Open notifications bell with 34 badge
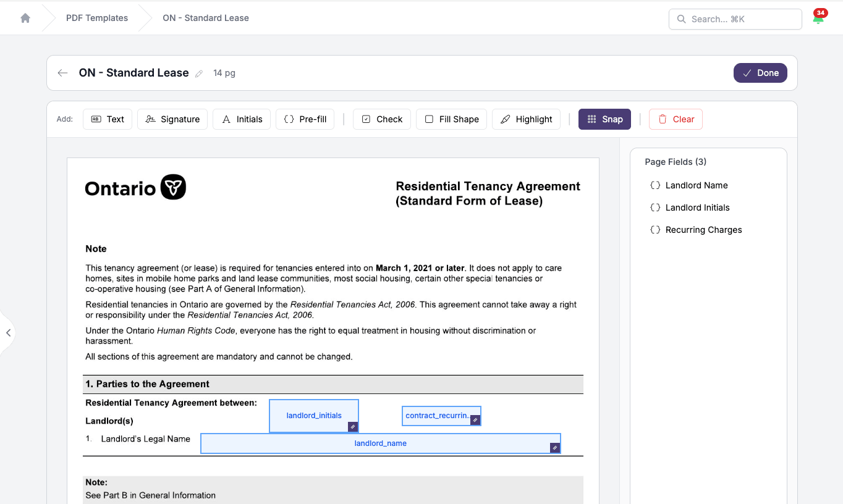The height and width of the screenshot is (504, 843). 818,18
